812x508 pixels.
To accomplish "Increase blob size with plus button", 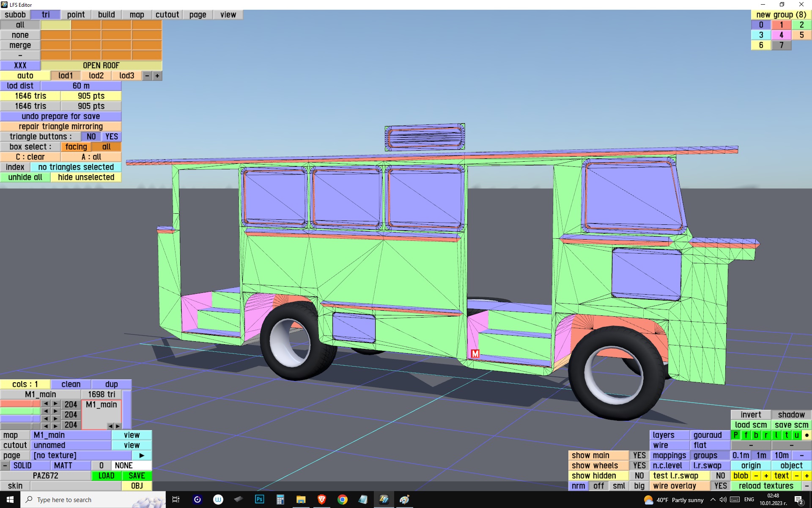I will coord(766,475).
